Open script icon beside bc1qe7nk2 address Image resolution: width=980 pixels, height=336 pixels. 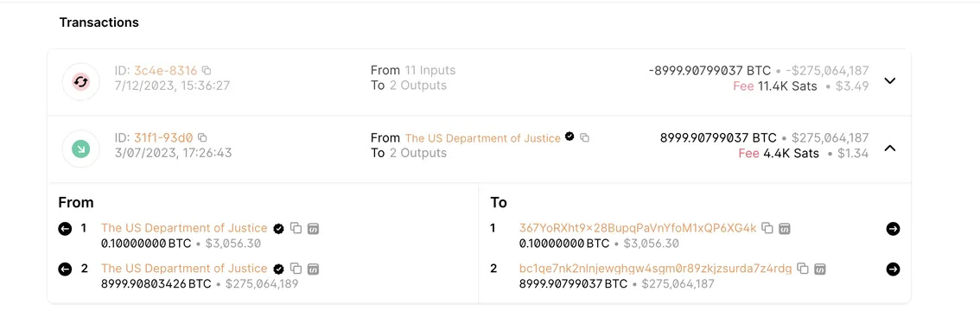[820, 269]
